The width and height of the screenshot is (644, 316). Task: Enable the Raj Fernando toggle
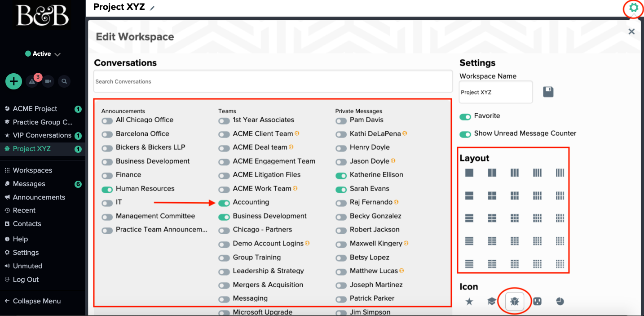(x=341, y=203)
